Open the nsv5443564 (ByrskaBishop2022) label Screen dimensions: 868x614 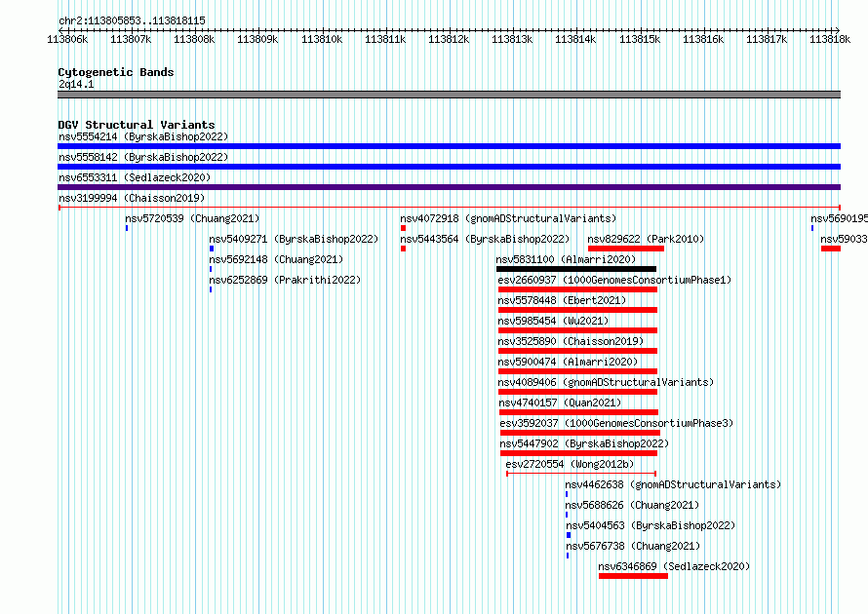click(x=485, y=239)
